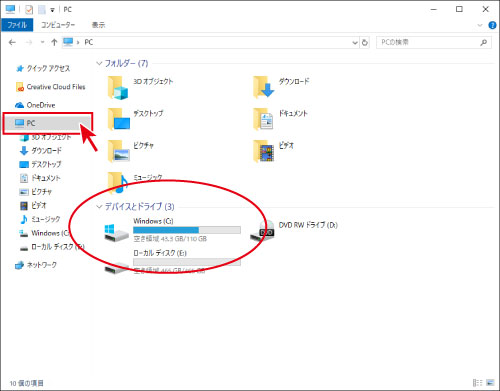Collapse the デバイスとドライブ (3) group
The width and height of the screenshot is (500, 391).
pos(99,207)
